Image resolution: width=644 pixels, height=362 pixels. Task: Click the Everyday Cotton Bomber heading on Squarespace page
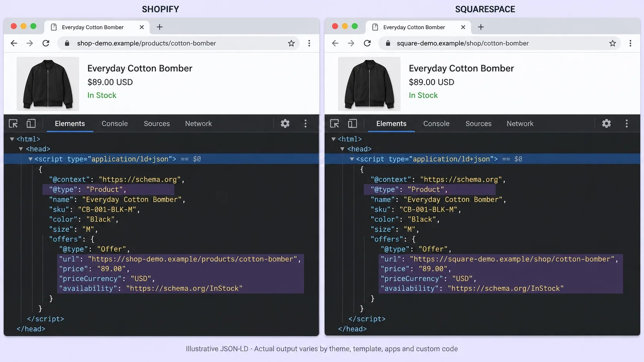tap(461, 68)
